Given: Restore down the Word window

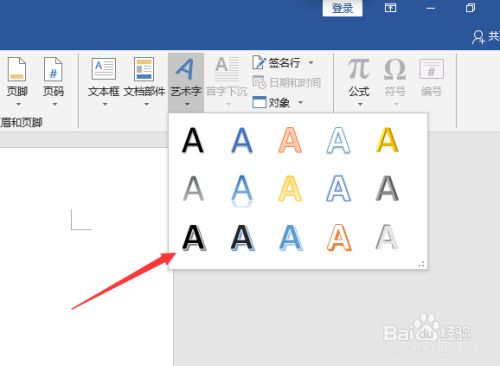Looking at the screenshot, I should pos(470,8).
